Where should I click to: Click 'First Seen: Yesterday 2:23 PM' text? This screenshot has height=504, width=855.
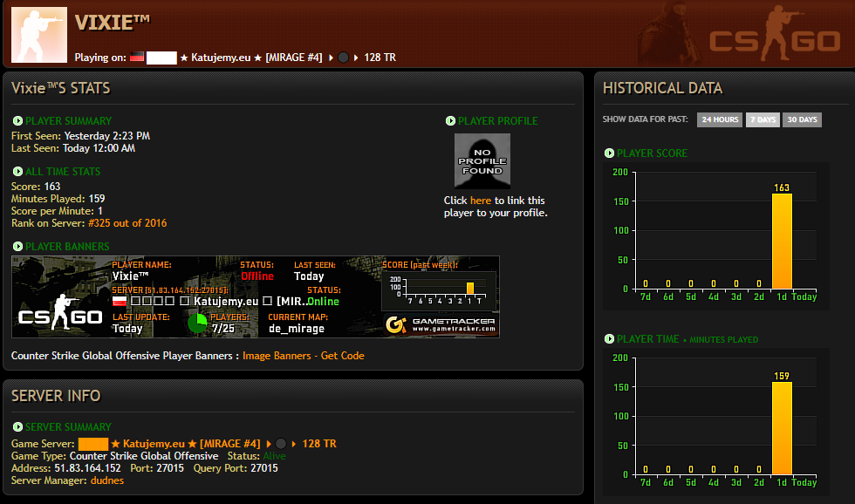(x=80, y=136)
